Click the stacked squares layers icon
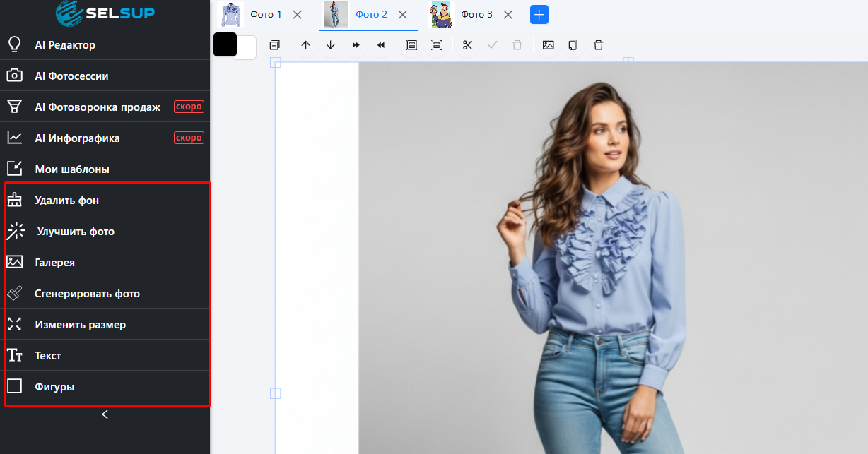 coord(274,45)
